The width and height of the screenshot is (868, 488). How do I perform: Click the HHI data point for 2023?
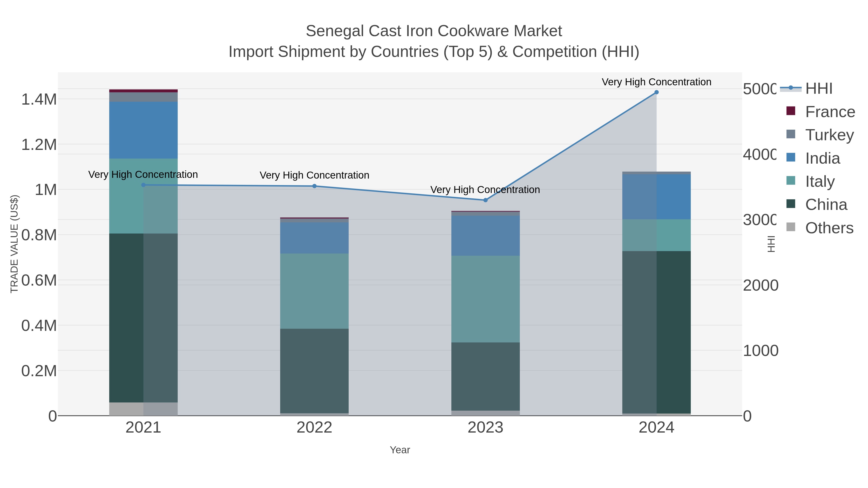tap(486, 200)
